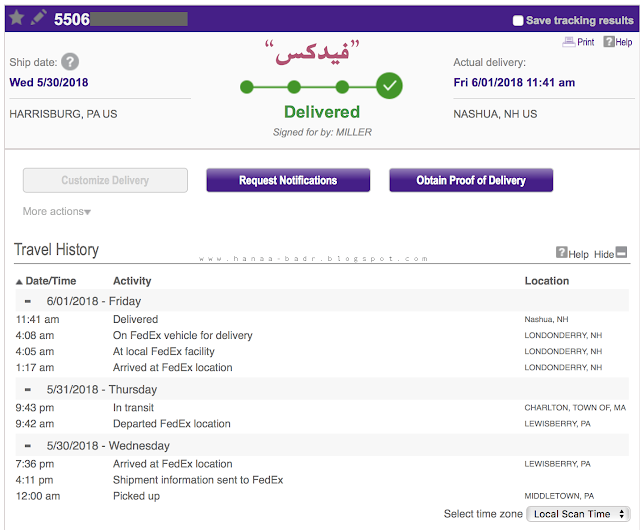Click At local FedEx facility row
The height and width of the screenshot is (530, 640).
coord(322,351)
